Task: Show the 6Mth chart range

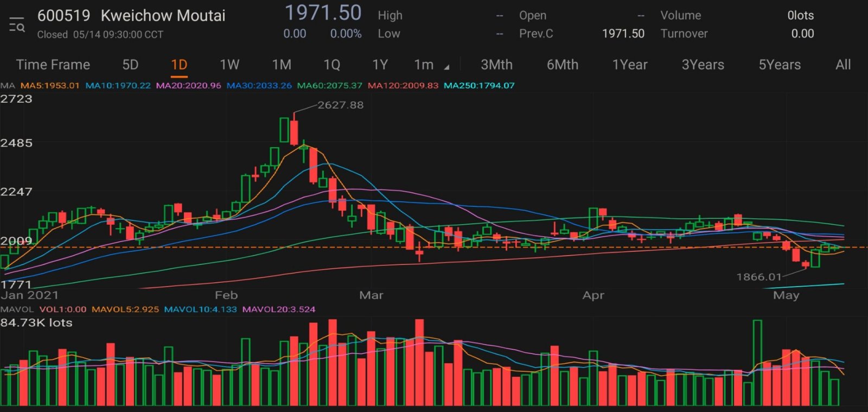Action: pyautogui.click(x=563, y=65)
